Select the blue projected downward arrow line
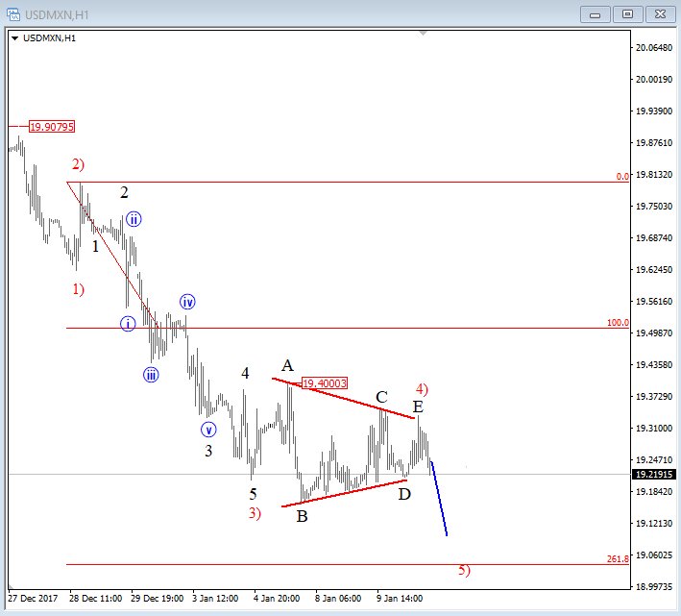Viewport: 681px width, 616px height. coord(439,498)
